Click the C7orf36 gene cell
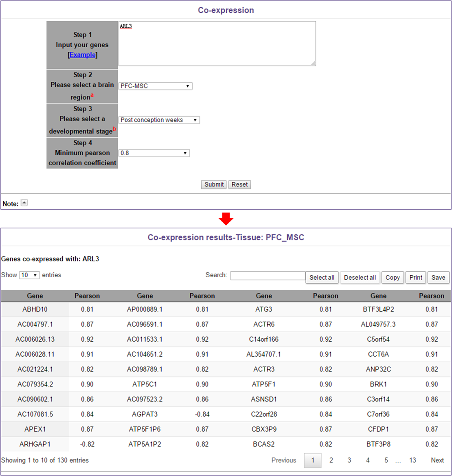The image size is (452, 476). 378,414
